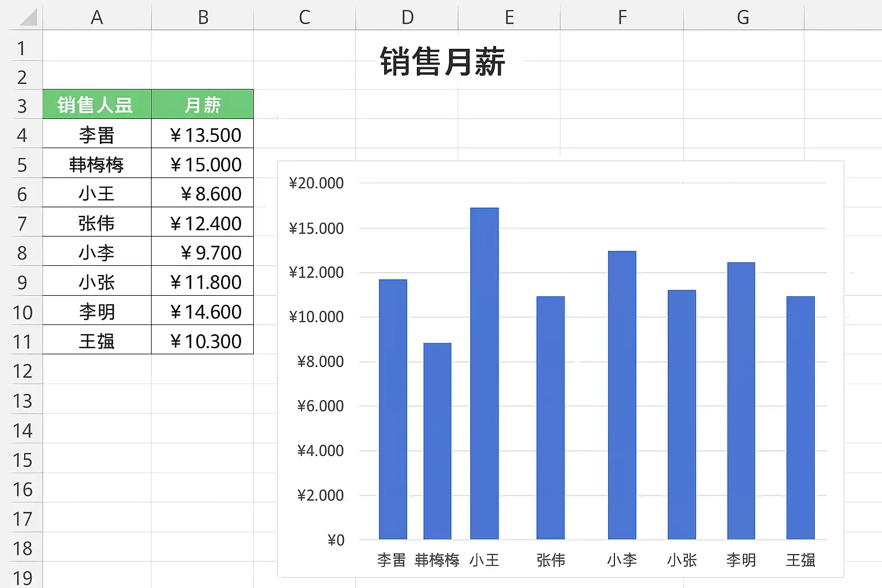882x588 pixels.
Task: Select row 1 header
Action: [22, 48]
